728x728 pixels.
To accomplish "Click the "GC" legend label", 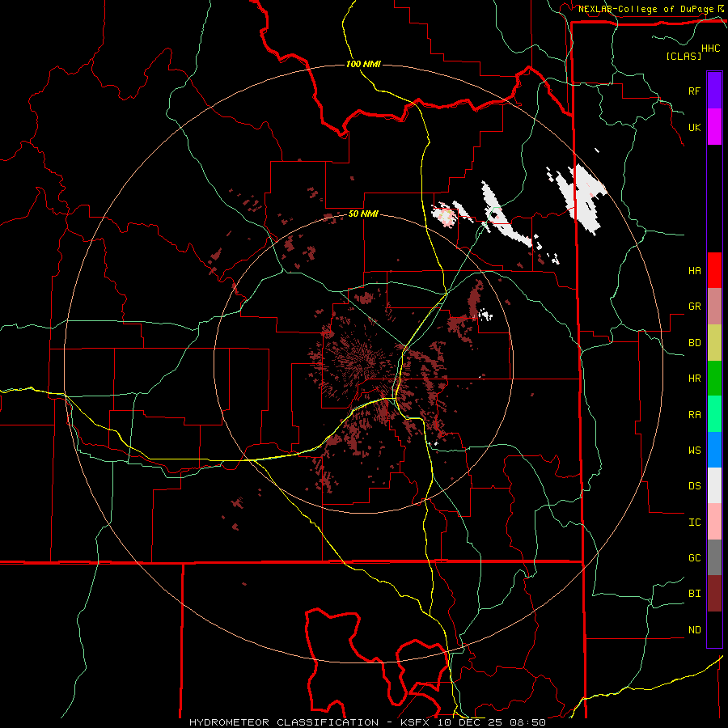I will (695, 558).
